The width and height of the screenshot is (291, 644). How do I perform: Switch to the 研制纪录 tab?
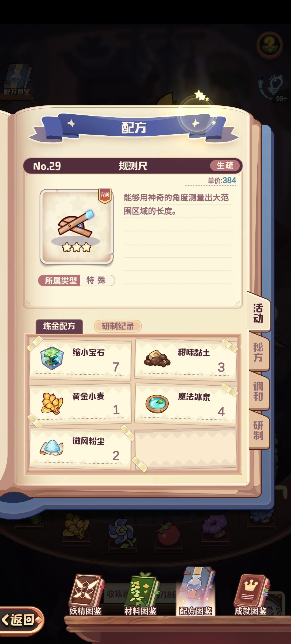pos(118,326)
